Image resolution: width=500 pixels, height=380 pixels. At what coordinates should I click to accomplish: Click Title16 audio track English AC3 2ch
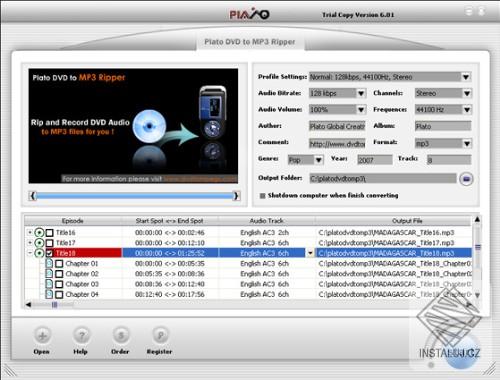pyautogui.click(x=265, y=232)
